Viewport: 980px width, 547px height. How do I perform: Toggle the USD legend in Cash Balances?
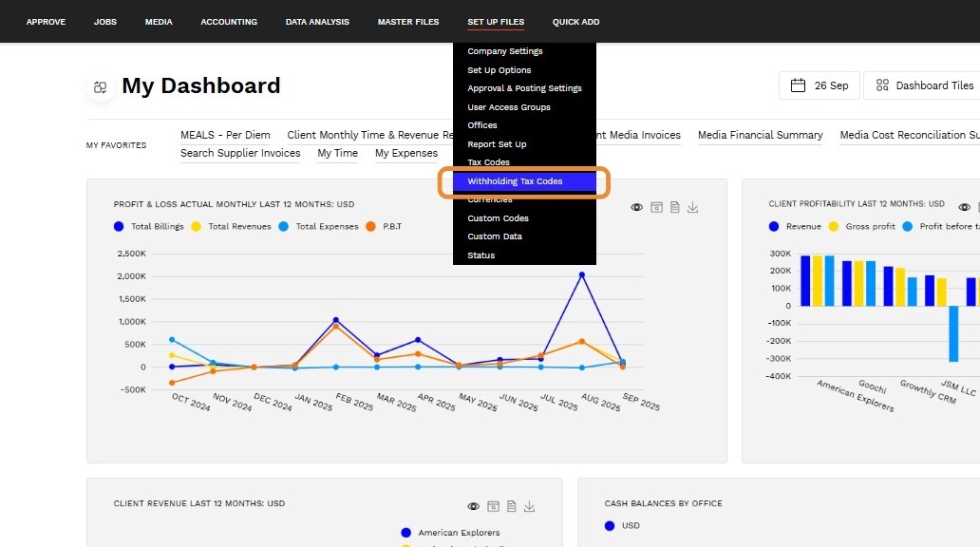click(x=623, y=526)
